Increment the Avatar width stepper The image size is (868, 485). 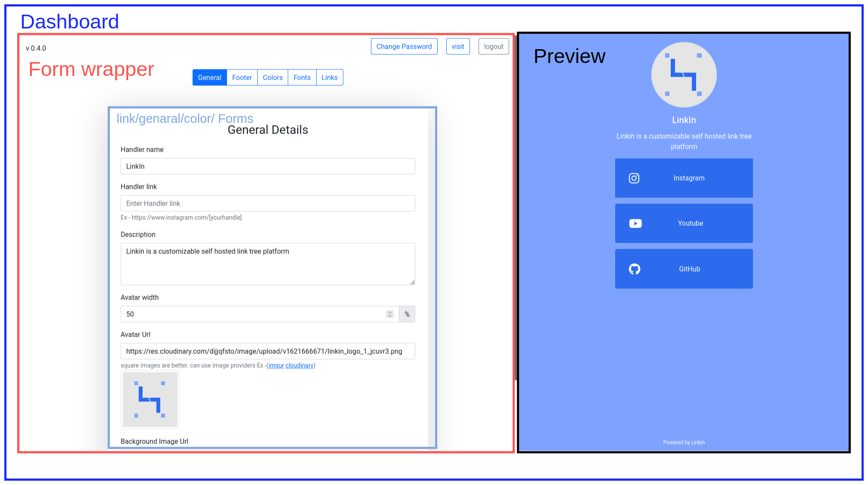[x=390, y=311]
